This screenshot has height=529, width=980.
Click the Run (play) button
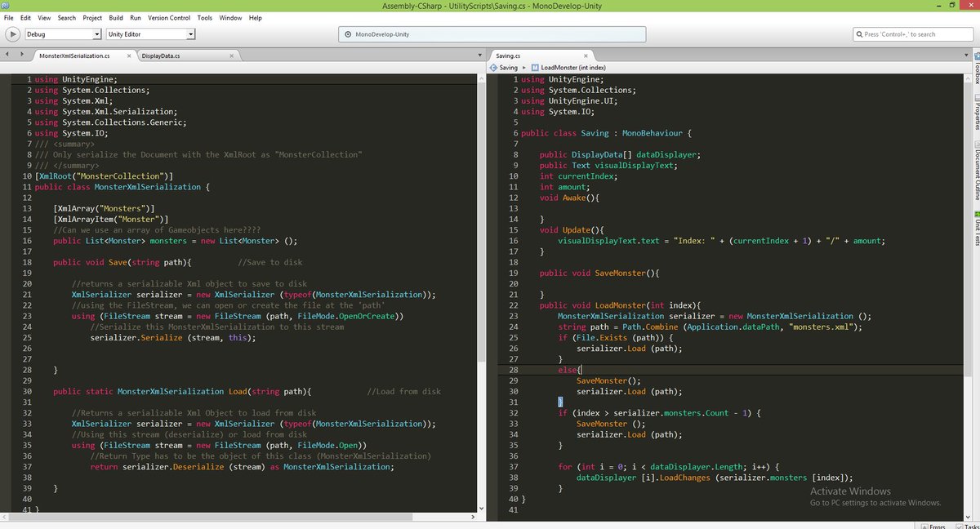[x=12, y=34]
